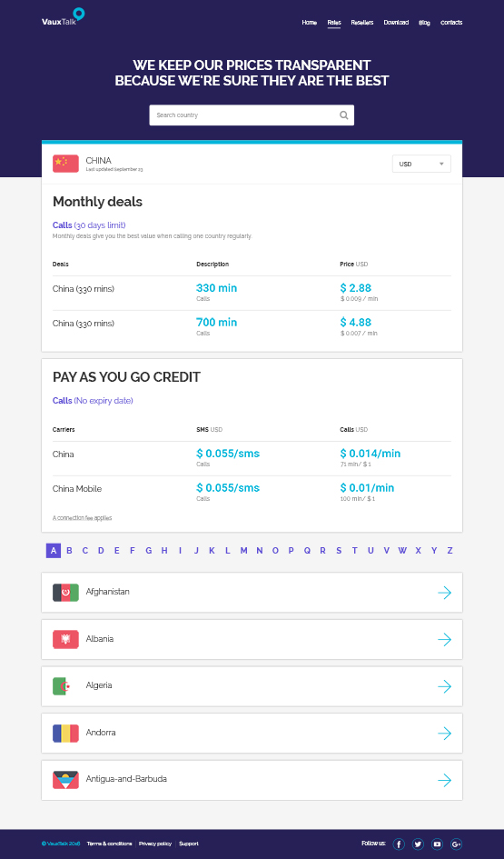Select letter A in alphabet filter
504x859 pixels.
[53, 551]
